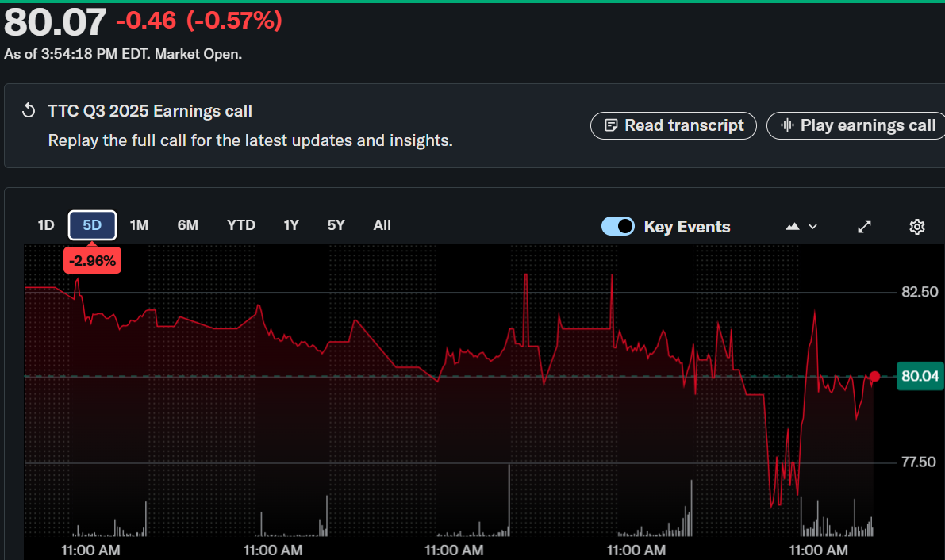Image resolution: width=945 pixels, height=560 pixels.
Task: Click the 82.50 axis label
Action: click(x=920, y=293)
